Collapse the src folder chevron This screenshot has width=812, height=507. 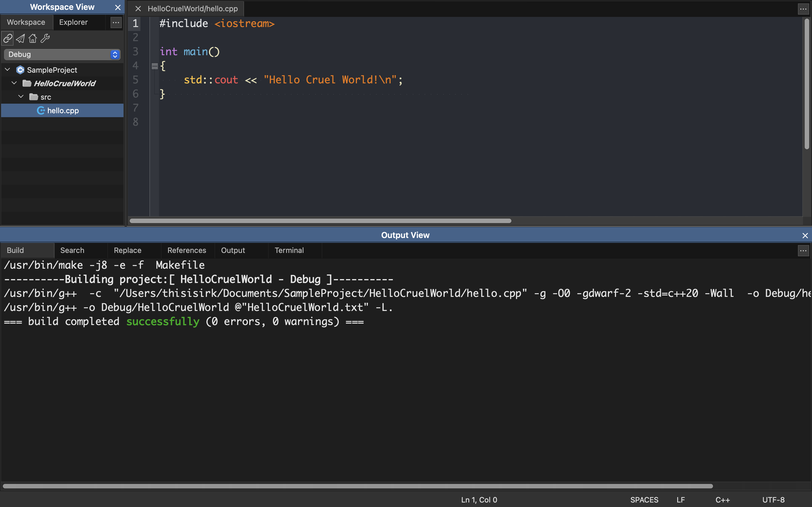coord(21,97)
